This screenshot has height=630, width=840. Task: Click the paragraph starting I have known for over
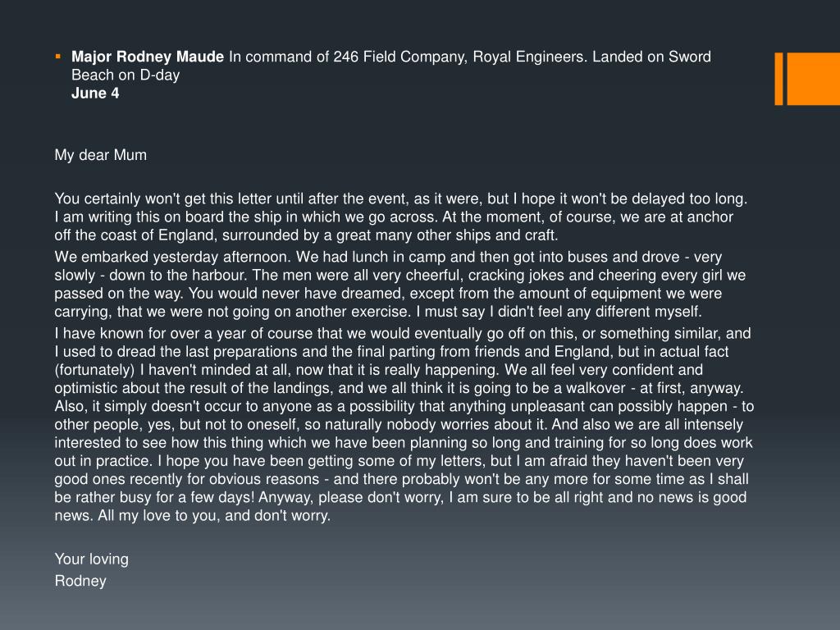click(x=404, y=424)
